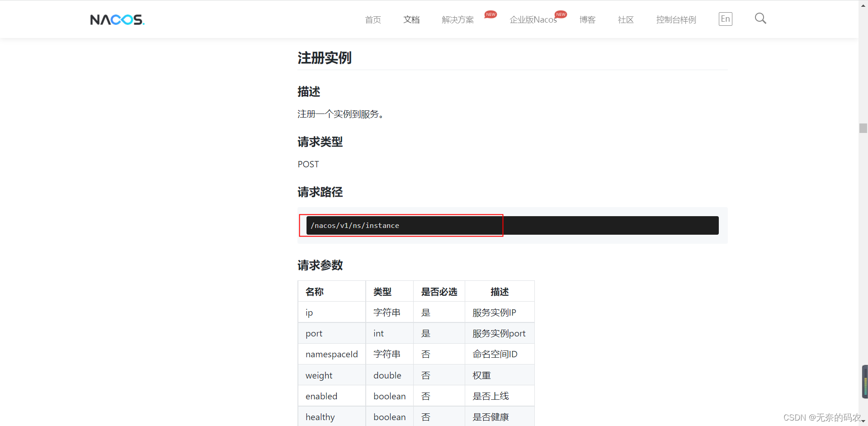Click the boolean type in healthy row
868x426 pixels.
[x=390, y=417]
